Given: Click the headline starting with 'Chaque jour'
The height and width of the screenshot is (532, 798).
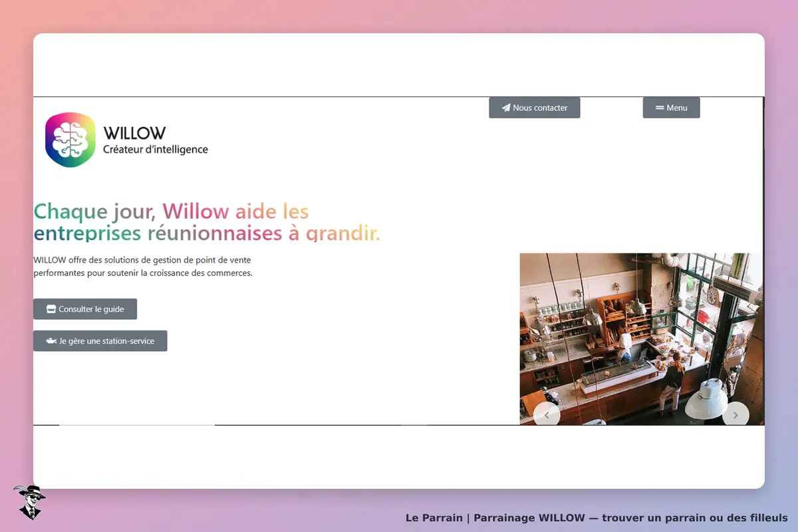Looking at the screenshot, I should coord(207,222).
